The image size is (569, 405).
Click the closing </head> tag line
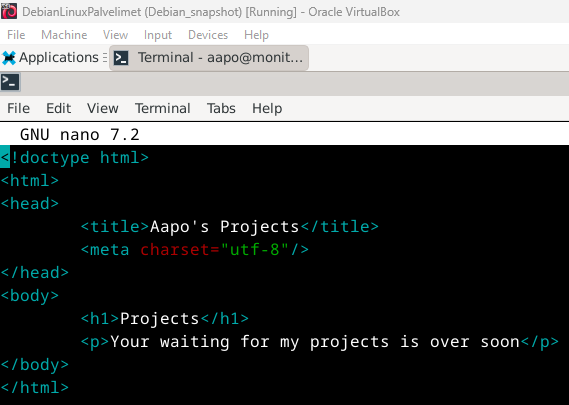(x=35, y=273)
